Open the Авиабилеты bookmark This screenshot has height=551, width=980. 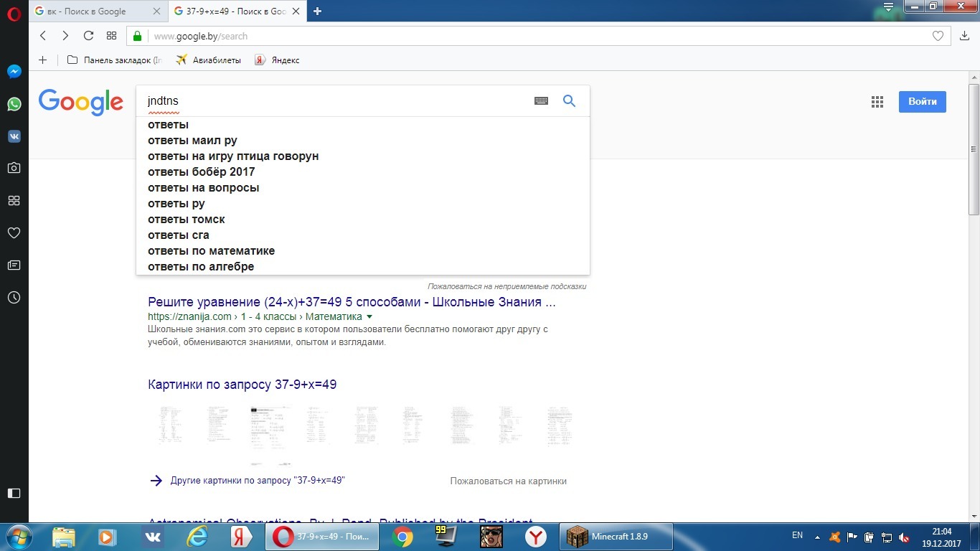[209, 60]
